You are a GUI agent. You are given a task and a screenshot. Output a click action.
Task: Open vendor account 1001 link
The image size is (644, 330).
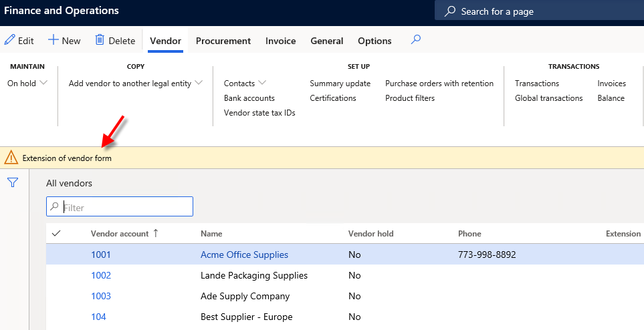[101, 255]
